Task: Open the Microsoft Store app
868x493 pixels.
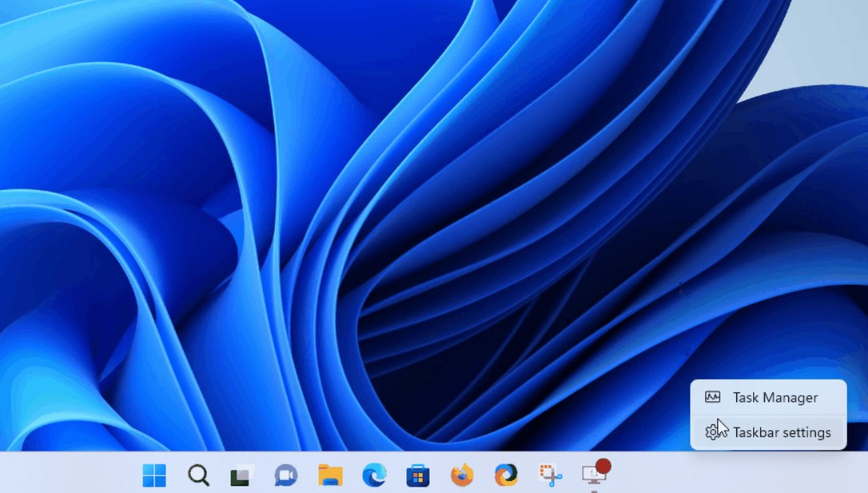Action: [x=418, y=476]
